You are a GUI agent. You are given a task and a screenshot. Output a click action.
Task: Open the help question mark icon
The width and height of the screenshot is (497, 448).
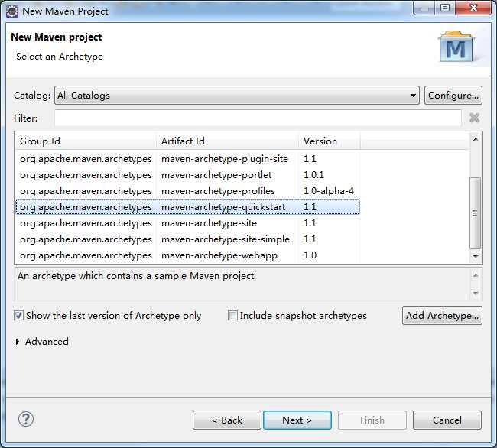click(x=26, y=420)
